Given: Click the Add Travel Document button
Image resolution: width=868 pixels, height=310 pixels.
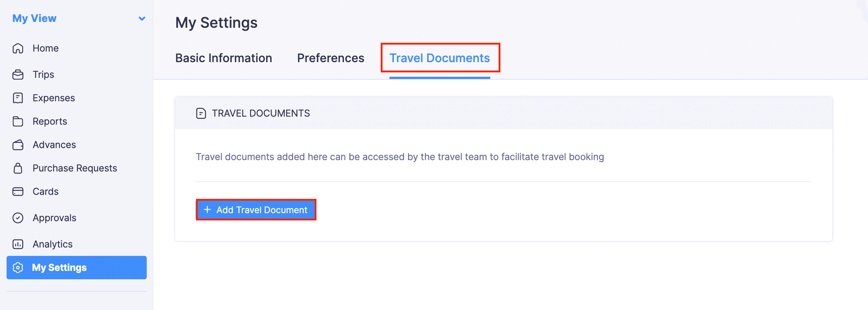Looking at the screenshot, I should point(256,210).
